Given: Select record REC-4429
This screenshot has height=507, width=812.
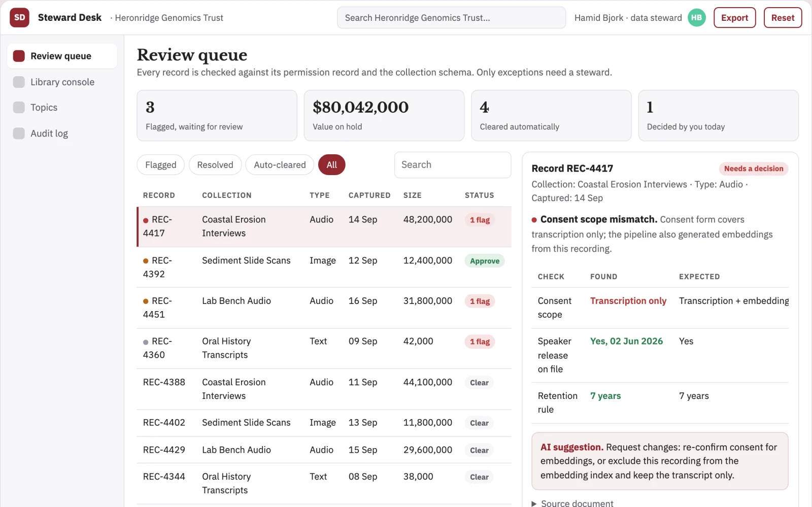Looking at the screenshot, I should pyautogui.click(x=324, y=450).
